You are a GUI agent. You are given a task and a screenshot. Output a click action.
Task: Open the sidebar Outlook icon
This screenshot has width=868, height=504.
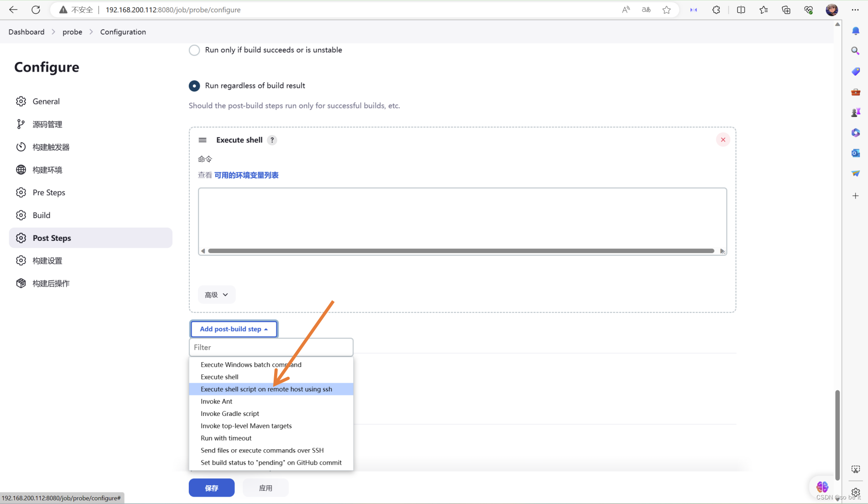(x=855, y=153)
